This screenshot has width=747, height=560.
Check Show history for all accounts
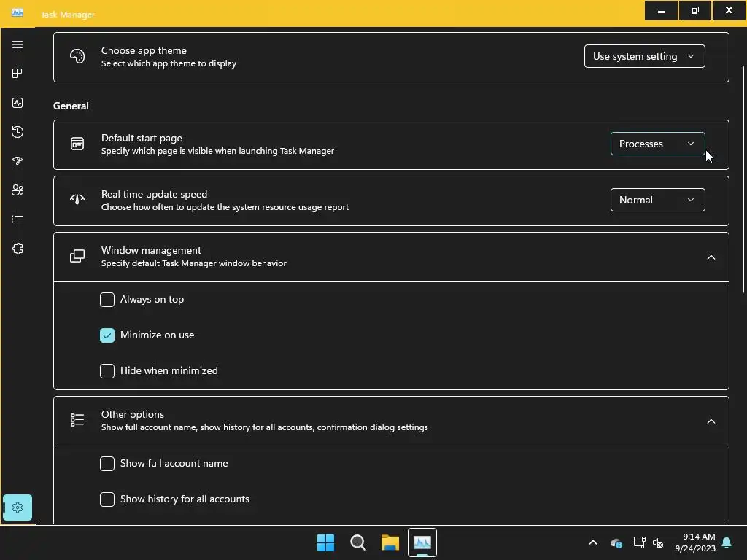point(107,499)
